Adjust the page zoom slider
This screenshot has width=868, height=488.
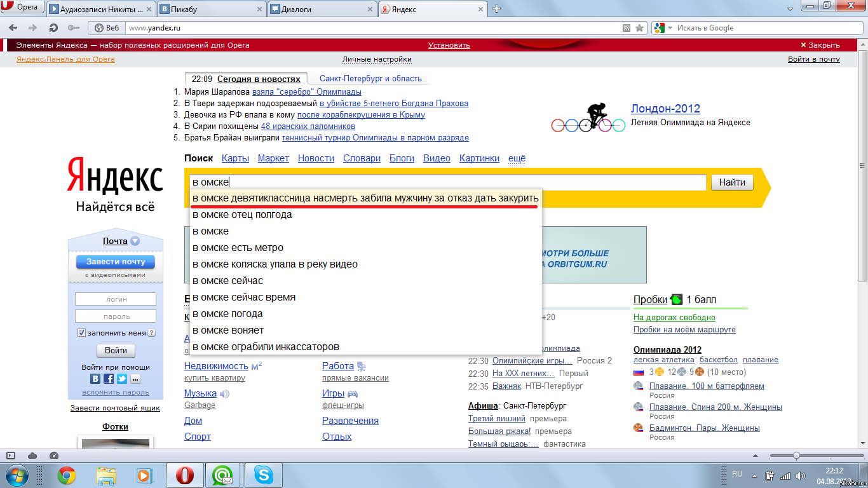pyautogui.click(x=796, y=456)
